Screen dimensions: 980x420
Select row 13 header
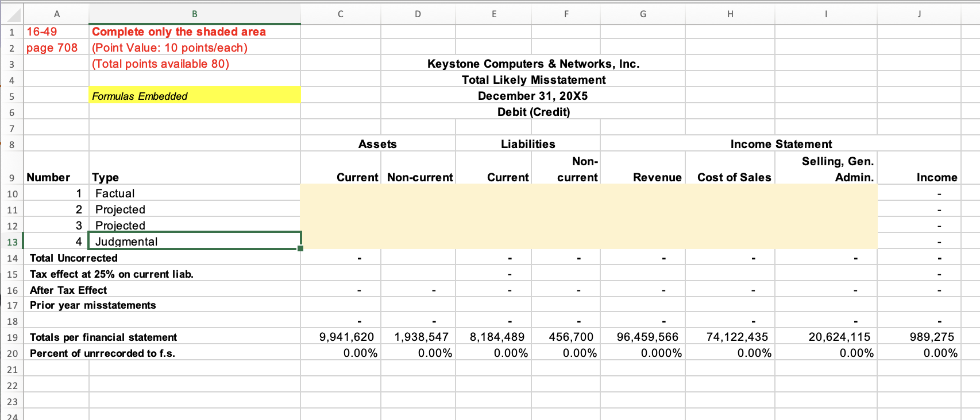click(x=12, y=242)
